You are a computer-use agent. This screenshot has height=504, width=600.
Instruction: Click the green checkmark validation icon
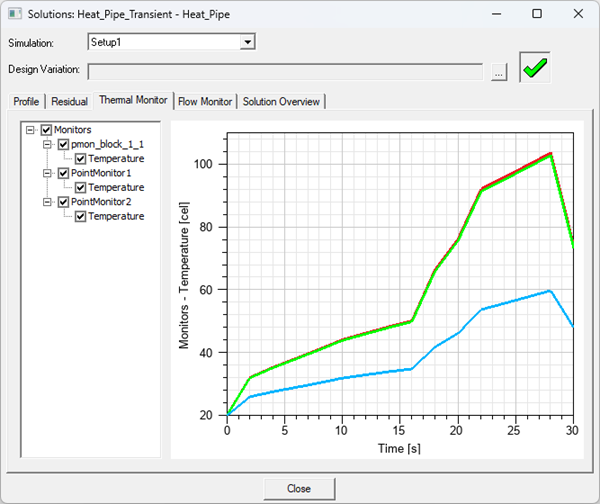535,67
